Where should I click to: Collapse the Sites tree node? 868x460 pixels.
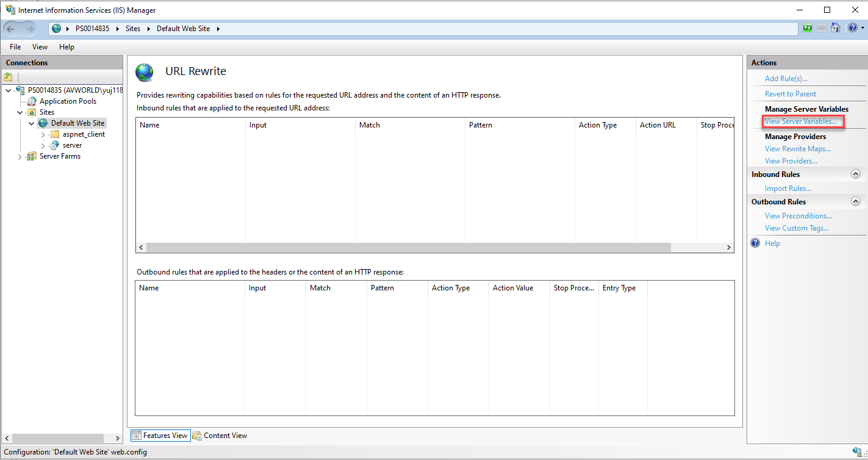(x=20, y=112)
